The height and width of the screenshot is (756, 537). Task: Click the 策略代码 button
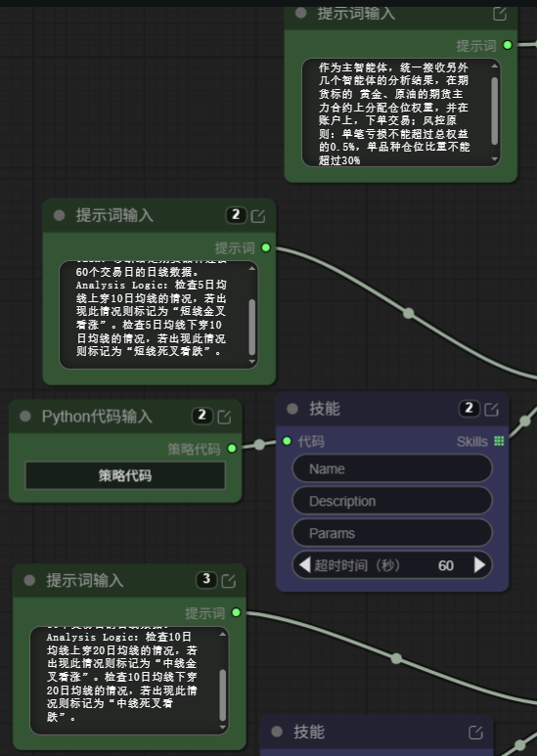125,476
